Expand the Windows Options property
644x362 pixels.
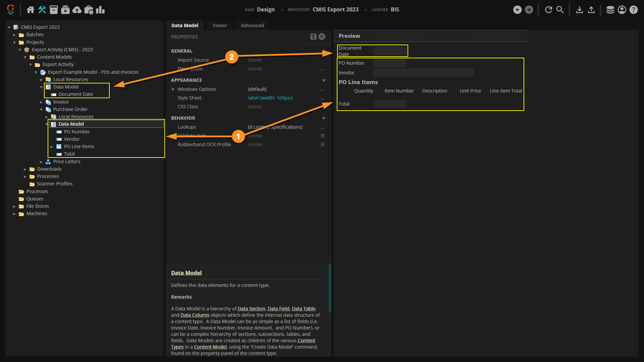click(x=173, y=89)
